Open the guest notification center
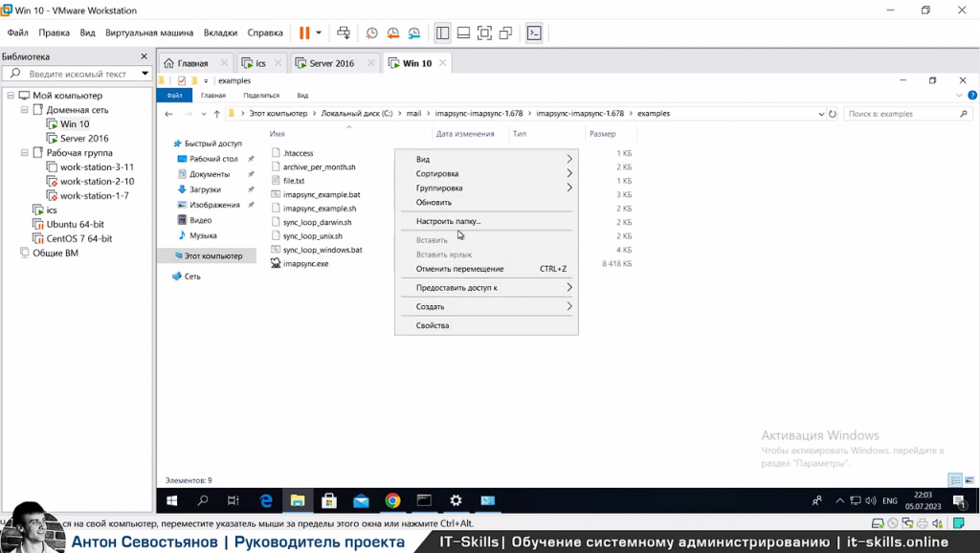 tap(959, 500)
